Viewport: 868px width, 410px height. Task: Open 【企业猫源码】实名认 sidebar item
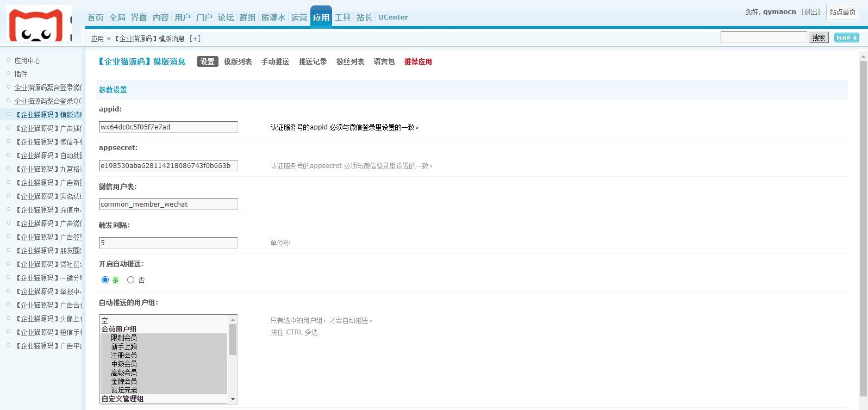(48, 196)
